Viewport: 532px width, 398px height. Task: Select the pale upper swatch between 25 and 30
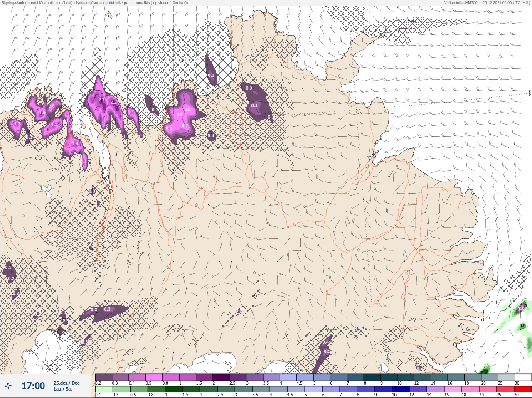pos(507,377)
